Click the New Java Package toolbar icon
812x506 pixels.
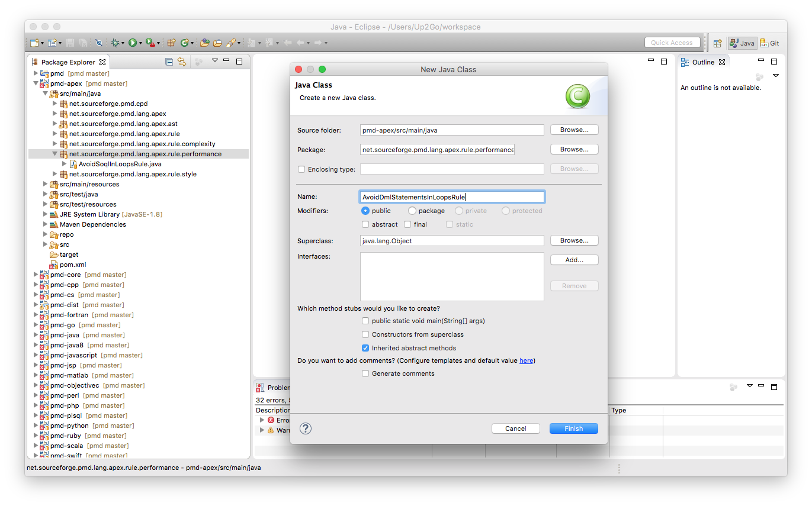pyautogui.click(x=171, y=43)
